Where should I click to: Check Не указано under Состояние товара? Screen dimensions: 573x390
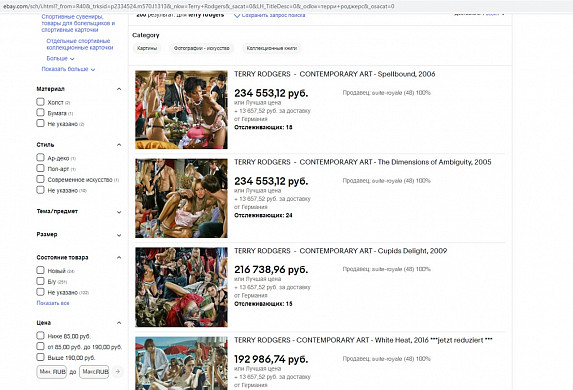[x=40, y=292]
